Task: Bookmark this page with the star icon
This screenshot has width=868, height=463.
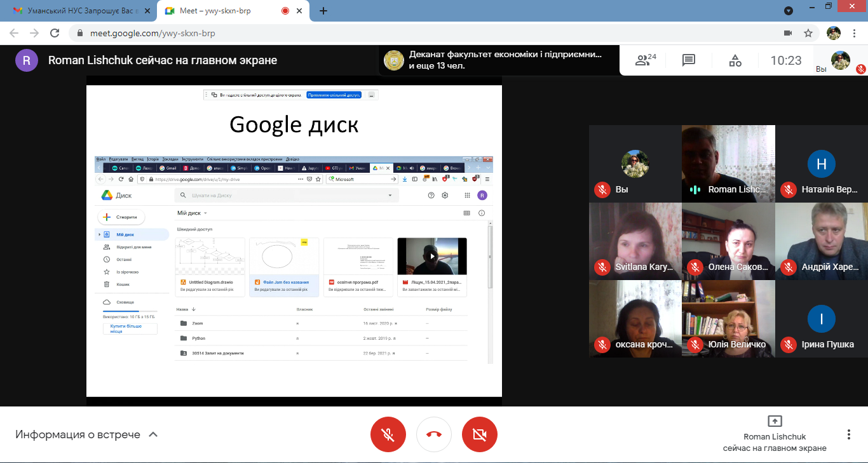Action: [x=808, y=33]
